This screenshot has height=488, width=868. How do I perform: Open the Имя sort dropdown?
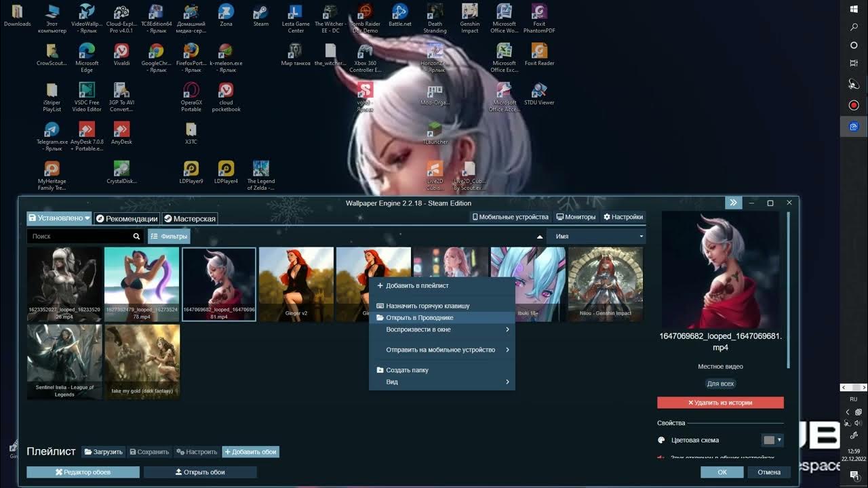click(598, 237)
